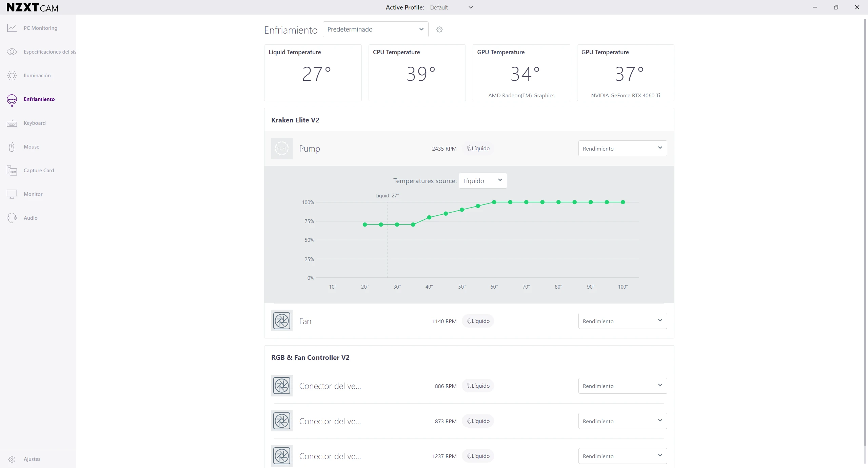Open Rendimiento dropdown for 1237 RPM connector

623,456
